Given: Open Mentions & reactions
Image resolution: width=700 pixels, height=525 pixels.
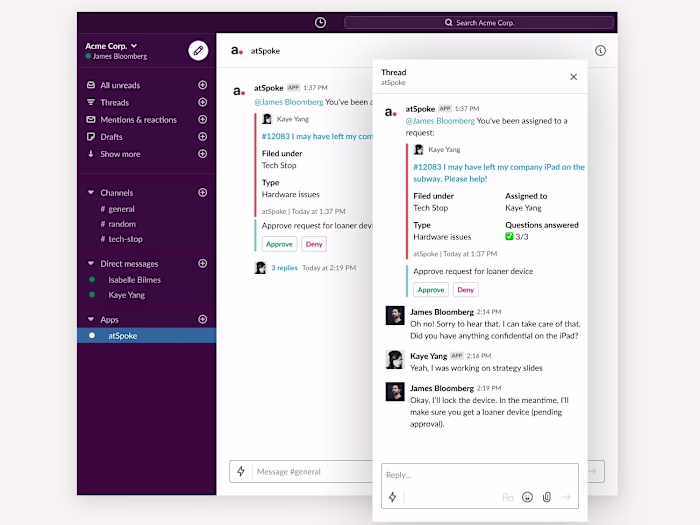Looking at the screenshot, I should click(138, 120).
